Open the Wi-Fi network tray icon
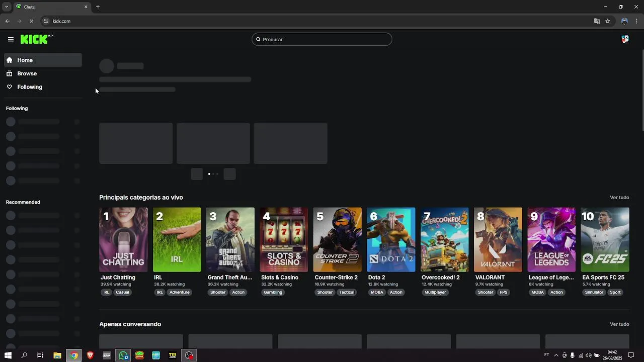The width and height of the screenshot is (644, 362). coord(581,355)
